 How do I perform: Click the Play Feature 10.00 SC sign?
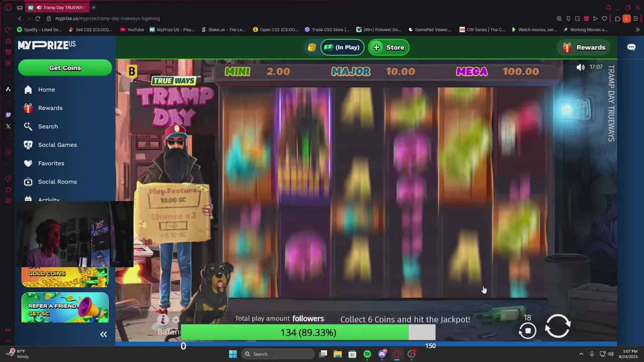[174, 196]
